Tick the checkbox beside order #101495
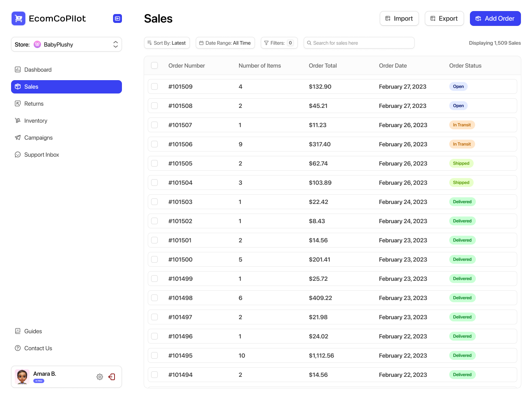This screenshot has height=399, width=532. [154, 355]
